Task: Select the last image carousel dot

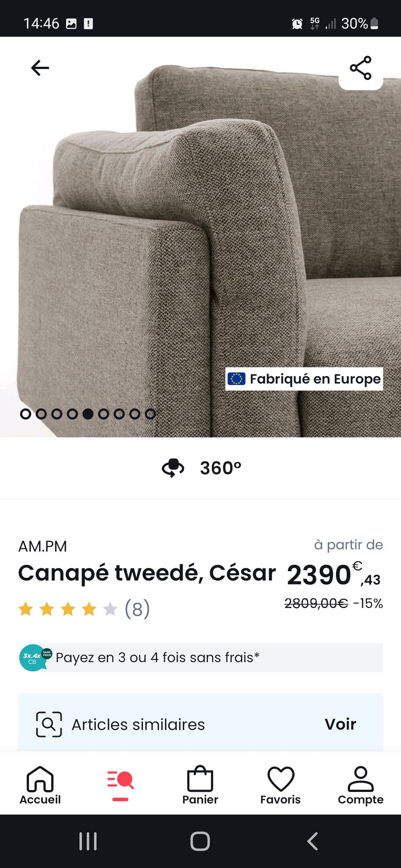Action: pos(150,414)
